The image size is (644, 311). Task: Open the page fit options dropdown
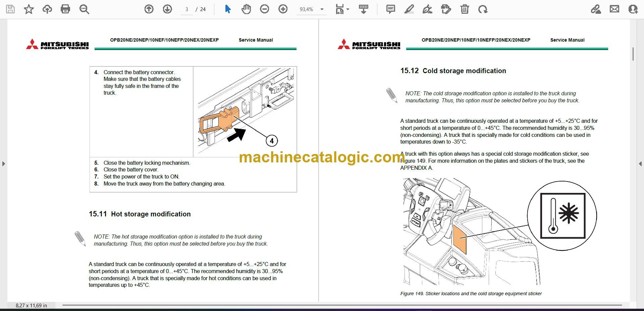(342, 9)
